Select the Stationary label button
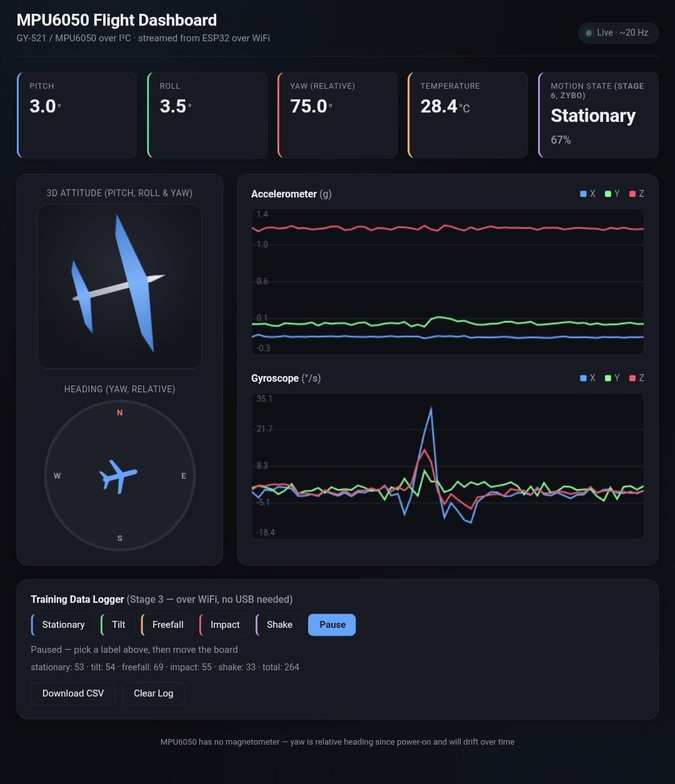 [62, 625]
